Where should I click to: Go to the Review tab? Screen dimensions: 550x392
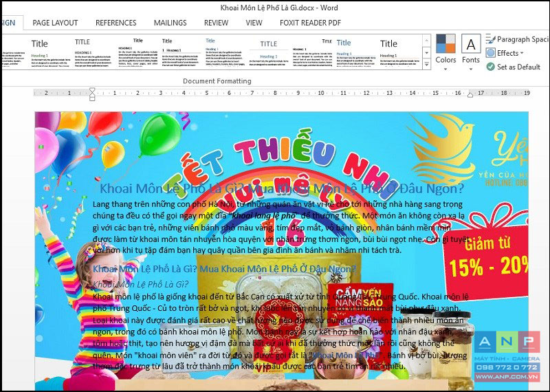(216, 23)
